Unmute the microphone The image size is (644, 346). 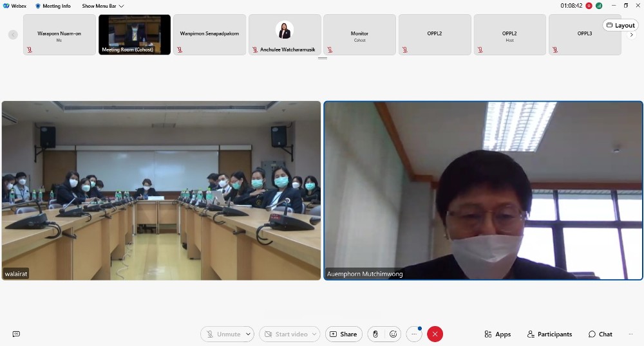[x=223, y=334]
